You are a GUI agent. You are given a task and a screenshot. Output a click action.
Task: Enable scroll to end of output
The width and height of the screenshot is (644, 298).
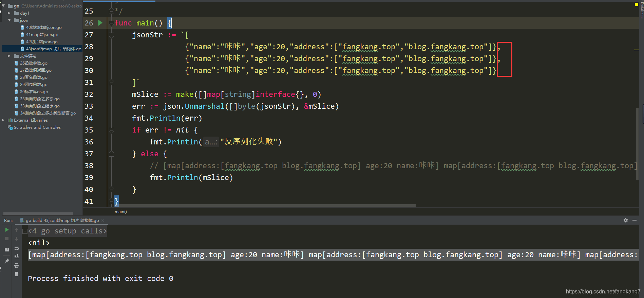click(17, 257)
